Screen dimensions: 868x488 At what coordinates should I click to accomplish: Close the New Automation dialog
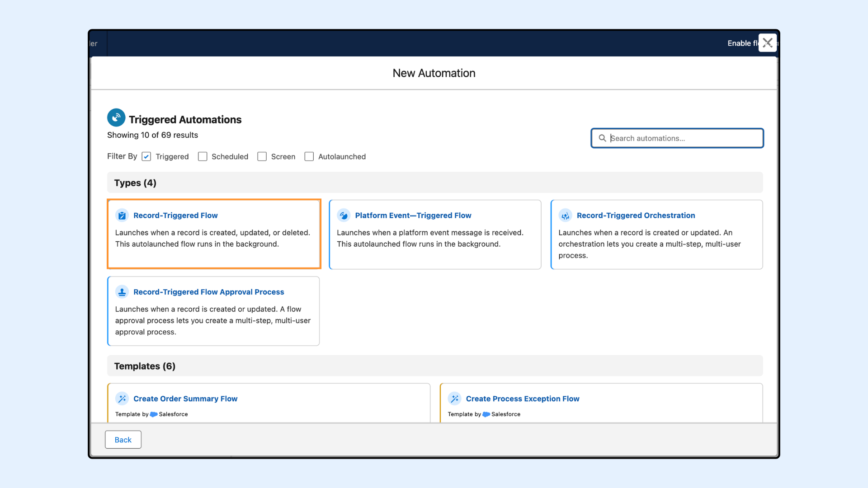point(767,43)
